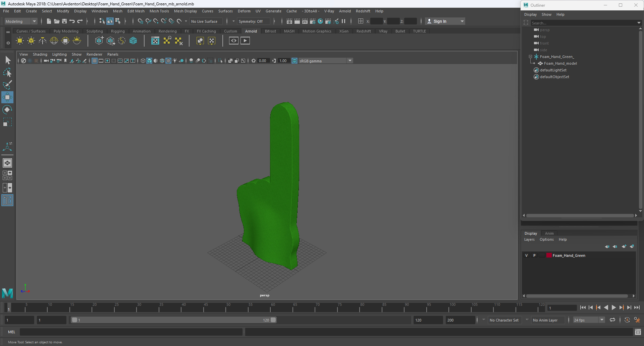The width and height of the screenshot is (644, 346).
Task: Create an Arnold Mesh Light shelf icon
Action: (31, 41)
